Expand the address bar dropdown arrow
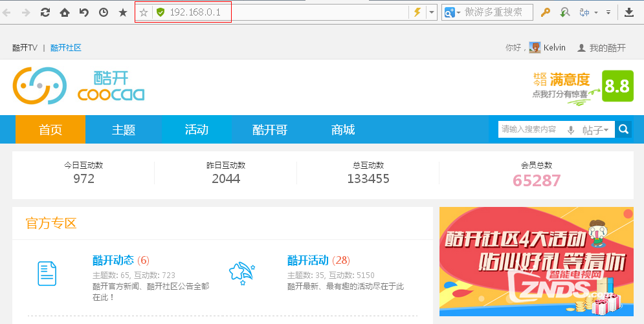 tap(431, 12)
